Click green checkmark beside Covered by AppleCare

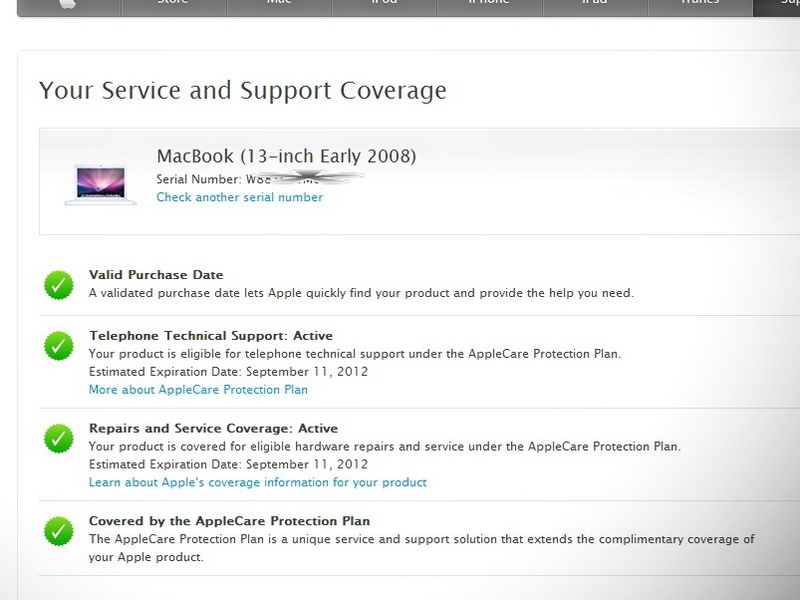(58, 531)
